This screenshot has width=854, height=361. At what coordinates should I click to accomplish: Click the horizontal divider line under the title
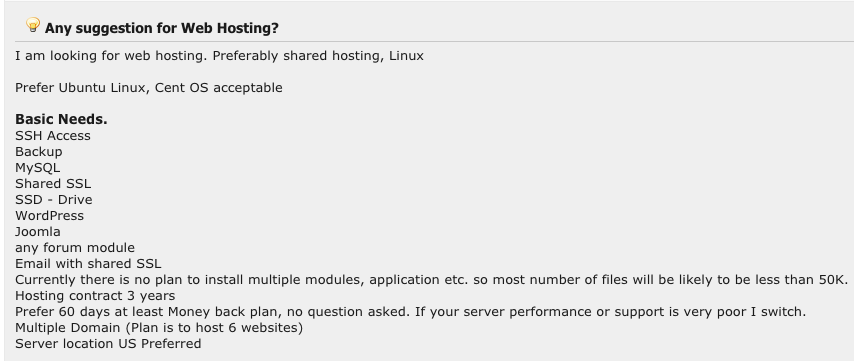[435, 41]
